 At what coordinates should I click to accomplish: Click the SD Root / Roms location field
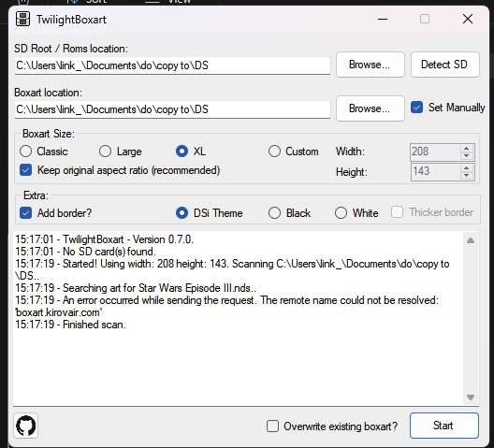point(172,65)
